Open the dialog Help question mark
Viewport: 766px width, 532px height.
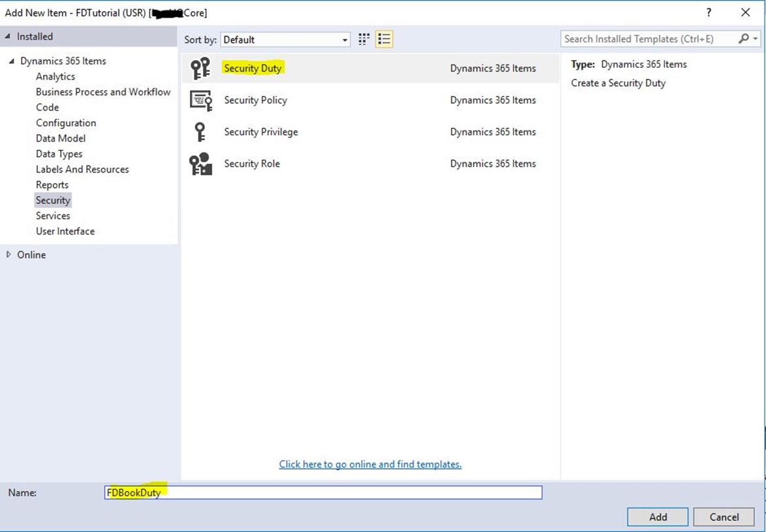tap(709, 12)
